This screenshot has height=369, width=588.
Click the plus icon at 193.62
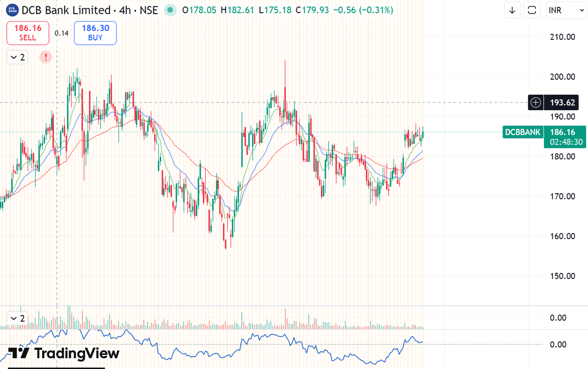(x=536, y=102)
